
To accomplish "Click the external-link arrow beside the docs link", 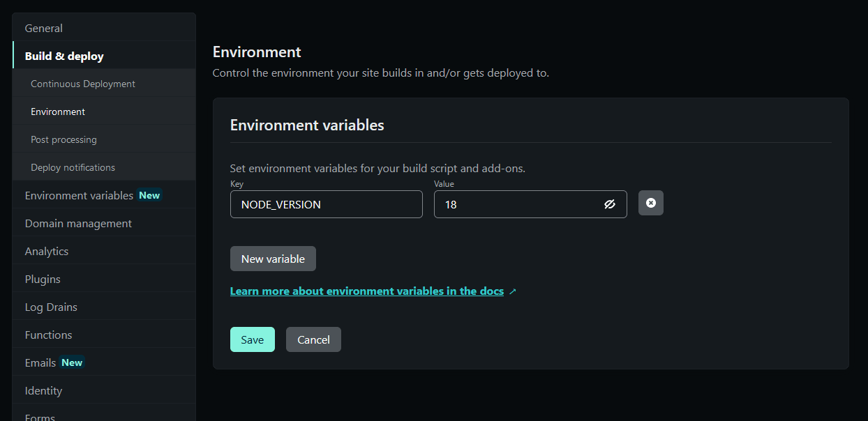I will click(513, 291).
